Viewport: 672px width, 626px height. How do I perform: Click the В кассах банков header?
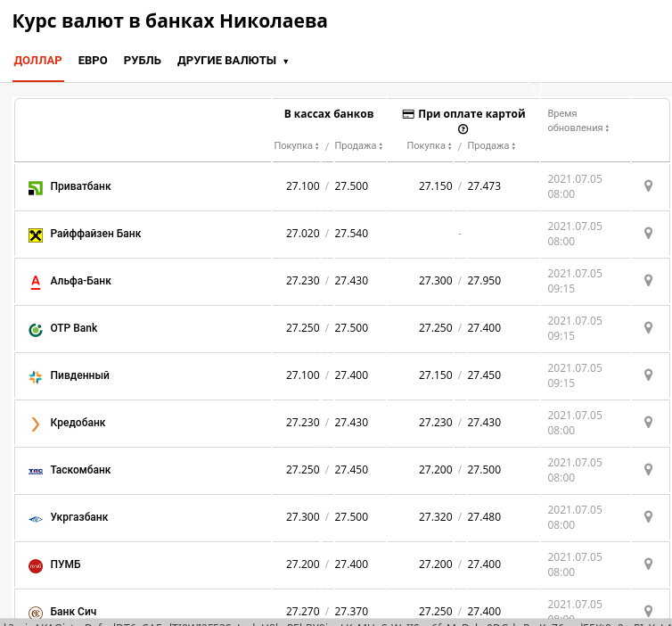(329, 114)
